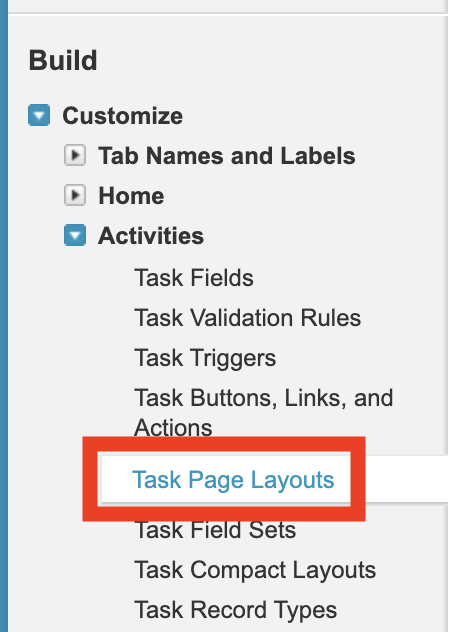Open Task Validation Rules
The image size is (460, 632).
248,318
